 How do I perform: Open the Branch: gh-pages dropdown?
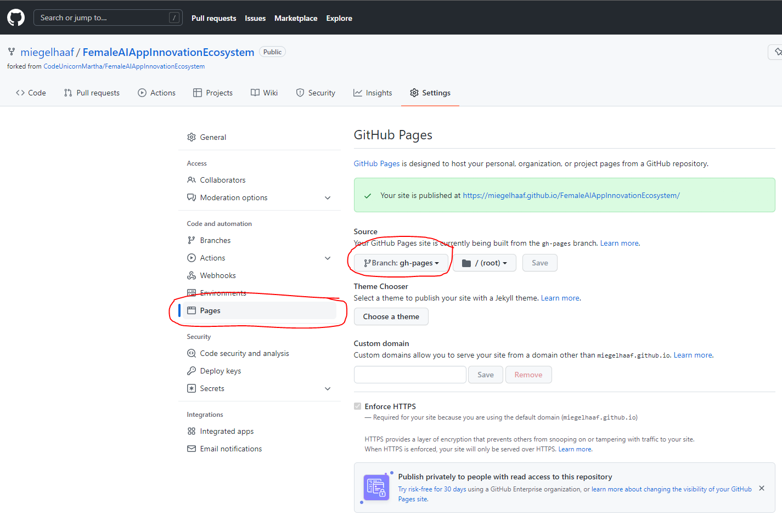(400, 262)
